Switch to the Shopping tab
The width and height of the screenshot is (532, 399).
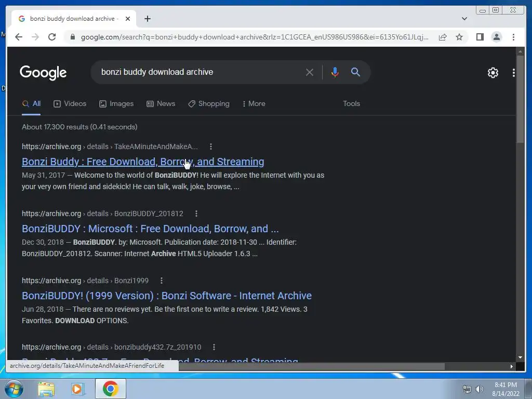pyautogui.click(x=209, y=104)
